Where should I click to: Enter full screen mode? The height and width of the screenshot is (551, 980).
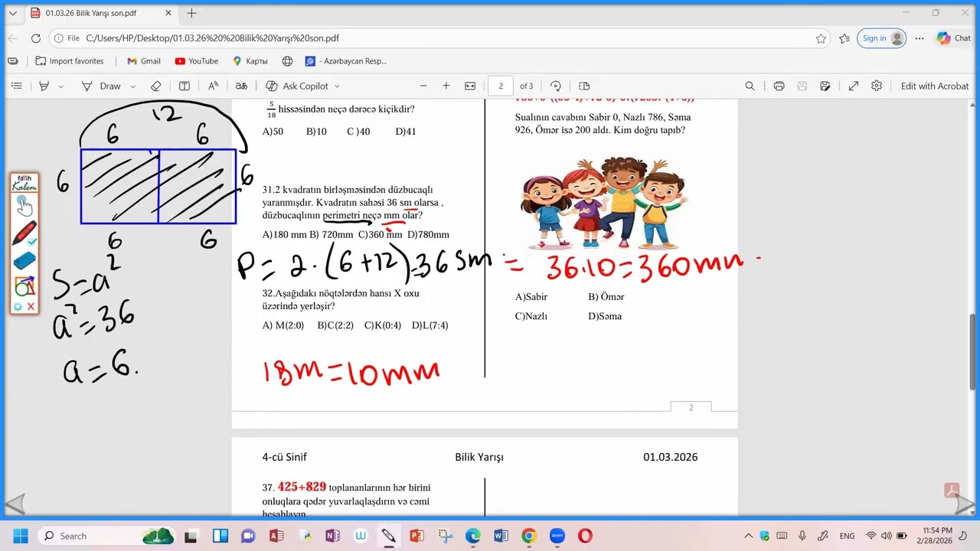[854, 86]
